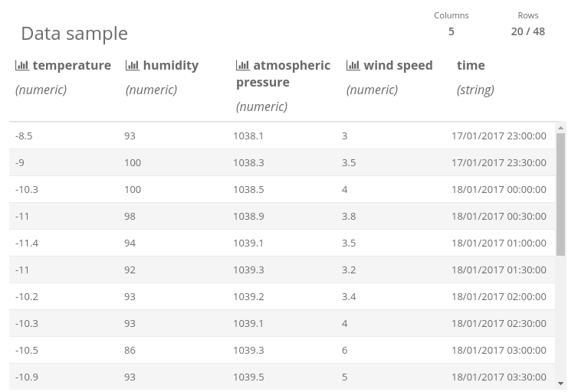Click the humidity column chart icon
The image size is (568, 392).
pyautogui.click(x=132, y=66)
